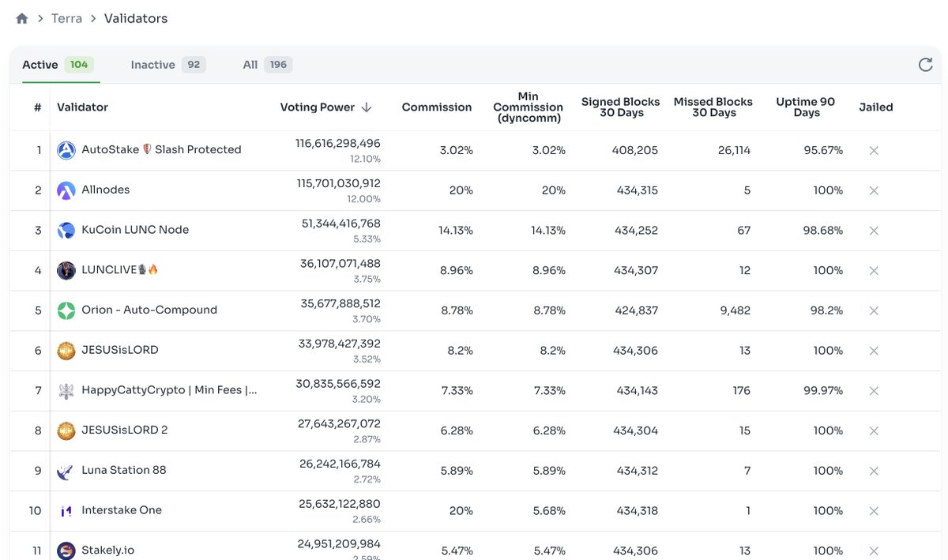This screenshot has height=560, width=948.
Task: Switch to the Inactive tab
Action: 152,64
